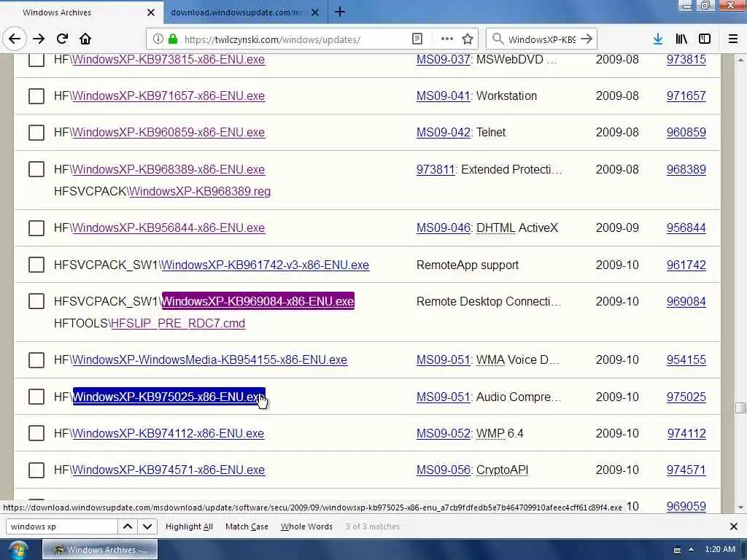Check the box for KB968389 row
The width and height of the screenshot is (747, 560).
(36, 169)
